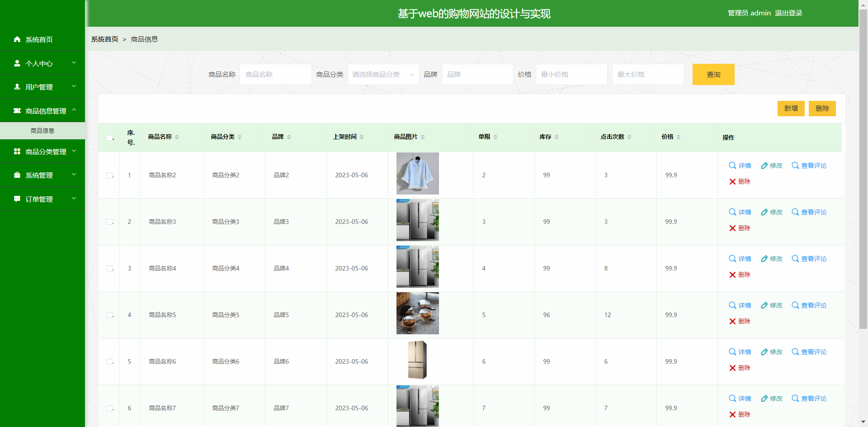Click the pencil 修改 icon for 商品名称3
The width and height of the screenshot is (868, 427).
764,212
